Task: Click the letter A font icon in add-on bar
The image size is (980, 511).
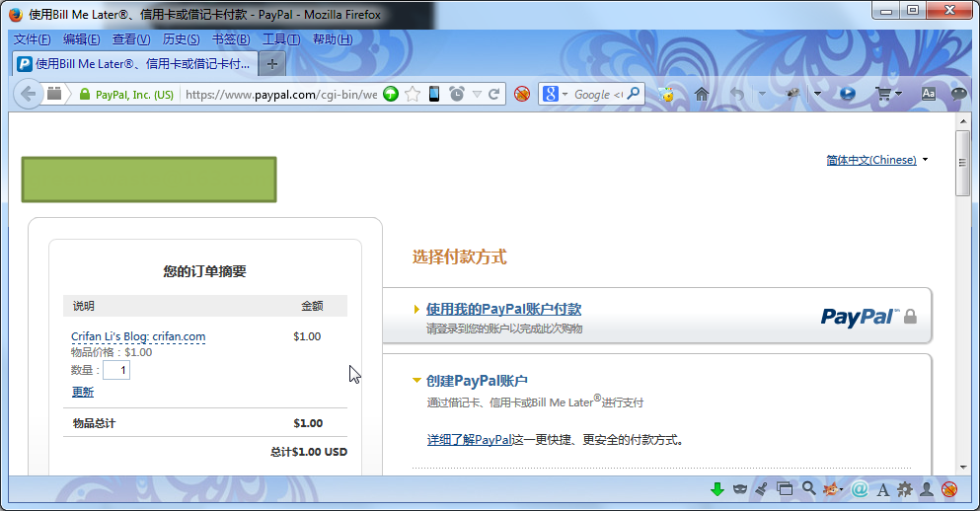Action: [x=882, y=490]
